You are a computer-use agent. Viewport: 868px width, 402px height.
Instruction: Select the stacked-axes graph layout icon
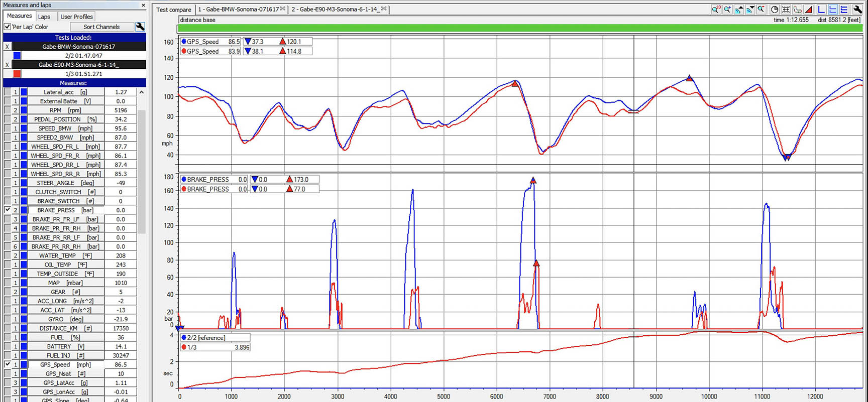[x=833, y=10]
